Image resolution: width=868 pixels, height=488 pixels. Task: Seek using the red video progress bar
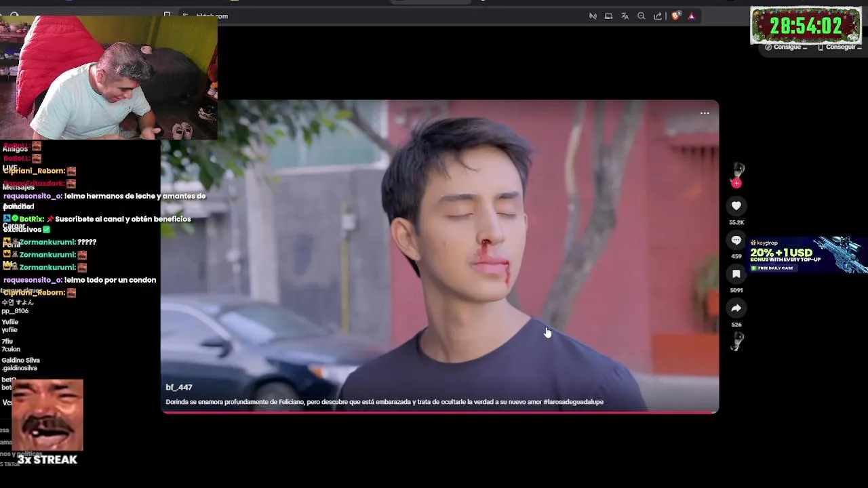[439, 411]
